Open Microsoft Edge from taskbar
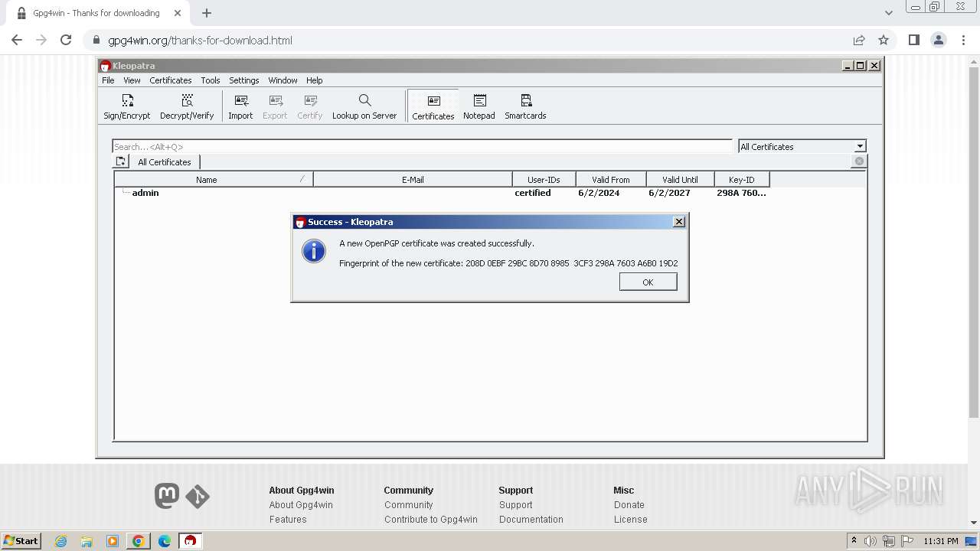 coord(165,541)
